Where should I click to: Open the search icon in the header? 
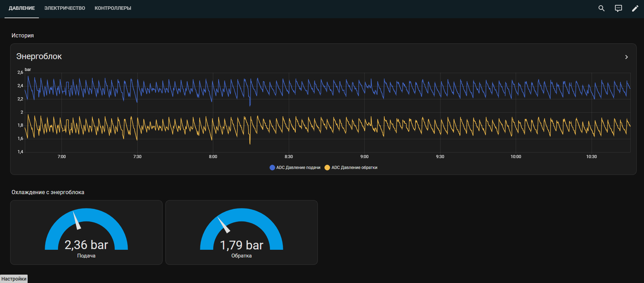click(601, 8)
